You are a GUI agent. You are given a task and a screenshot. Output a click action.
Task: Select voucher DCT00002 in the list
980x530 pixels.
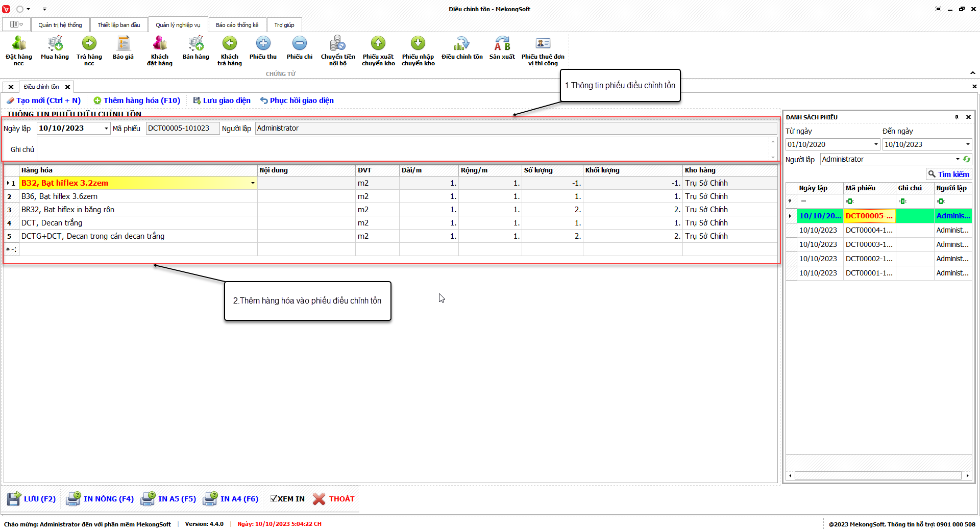(x=878, y=259)
